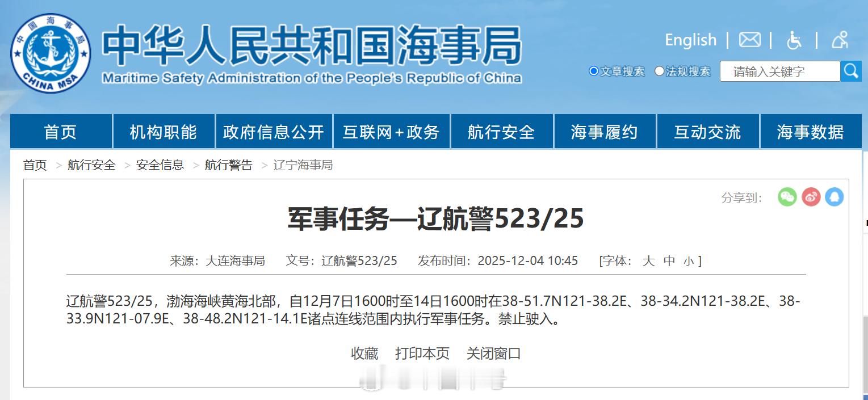
Task: Open the 互联网+政务 navigation tab
Action: tap(391, 132)
